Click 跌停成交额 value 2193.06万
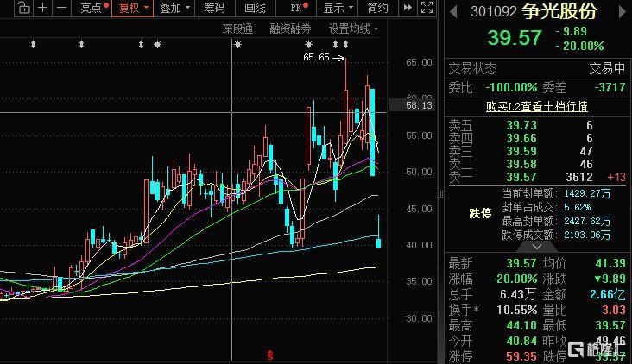This screenshot has width=632, height=364. [587, 235]
